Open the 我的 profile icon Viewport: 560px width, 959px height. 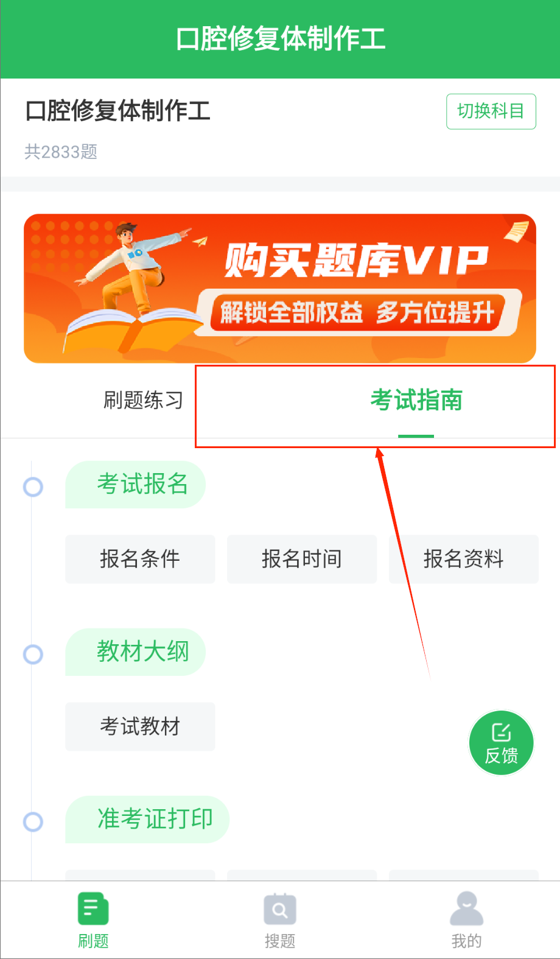point(466,908)
